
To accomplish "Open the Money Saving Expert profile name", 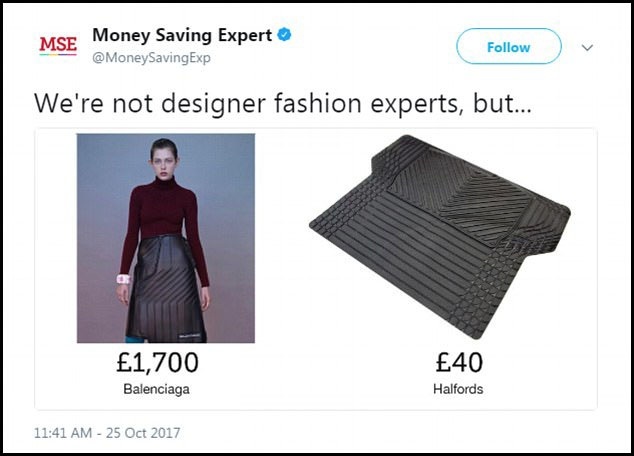I will tap(182, 36).
